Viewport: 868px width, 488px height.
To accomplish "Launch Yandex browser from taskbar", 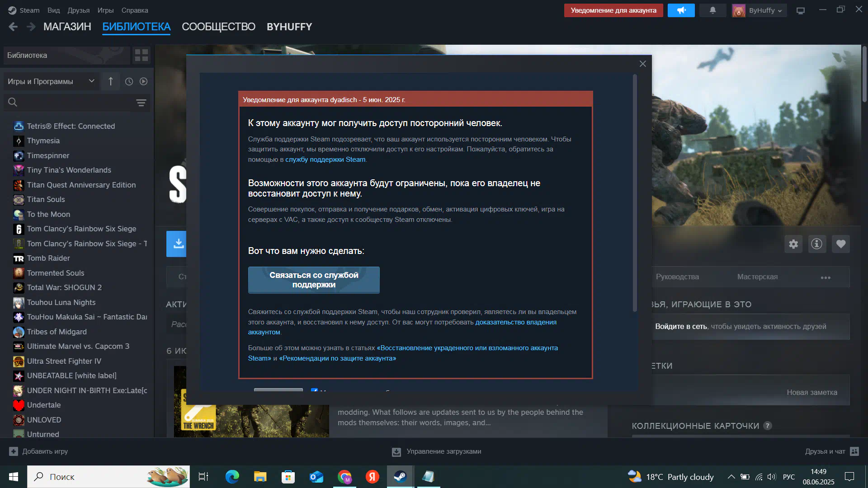I will 372,477.
